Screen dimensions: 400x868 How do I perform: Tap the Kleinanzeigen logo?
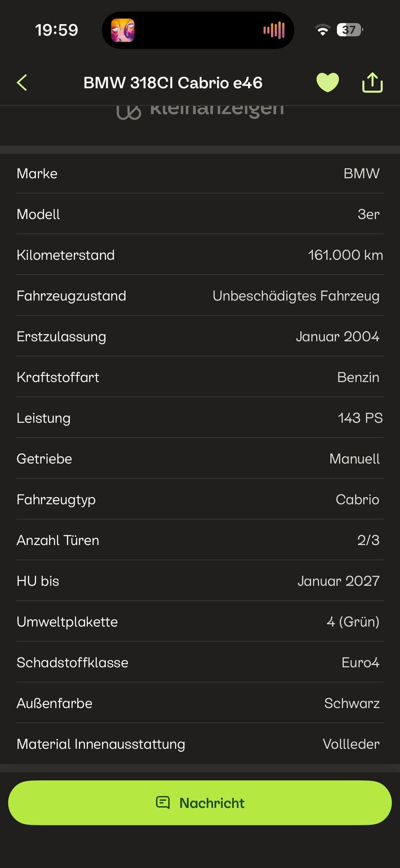click(200, 110)
